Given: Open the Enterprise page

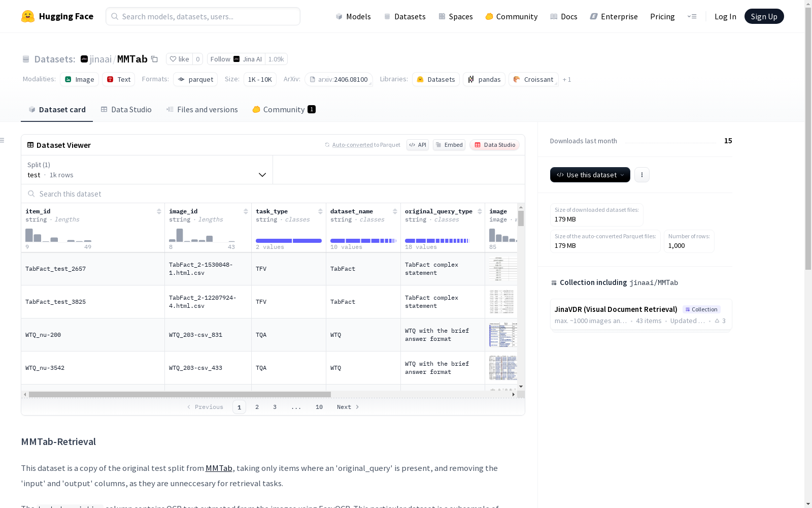Looking at the screenshot, I should pyautogui.click(x=614, y=16).
